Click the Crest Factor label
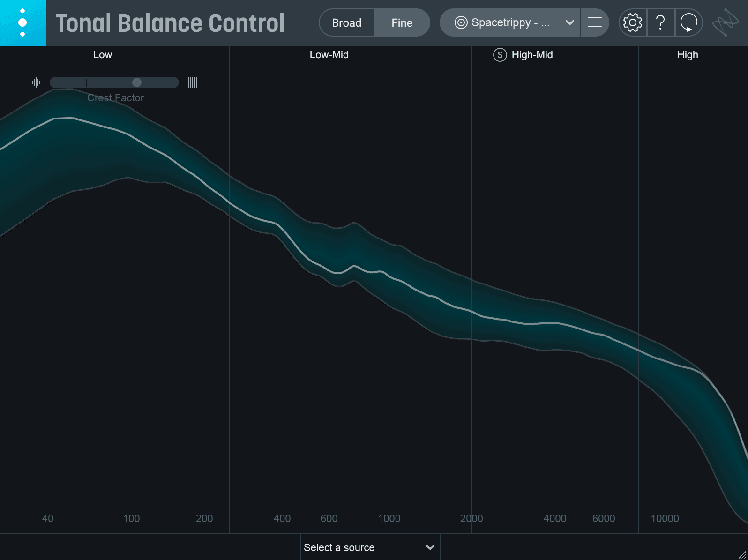The height and width of the screenshot is (560, 748). point(115,98)
